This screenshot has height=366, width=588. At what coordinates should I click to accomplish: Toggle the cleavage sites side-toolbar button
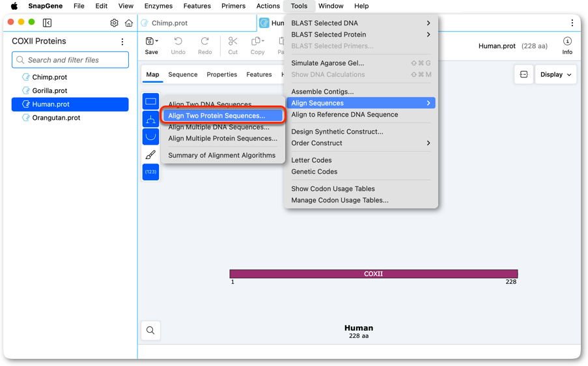point(151,119)
